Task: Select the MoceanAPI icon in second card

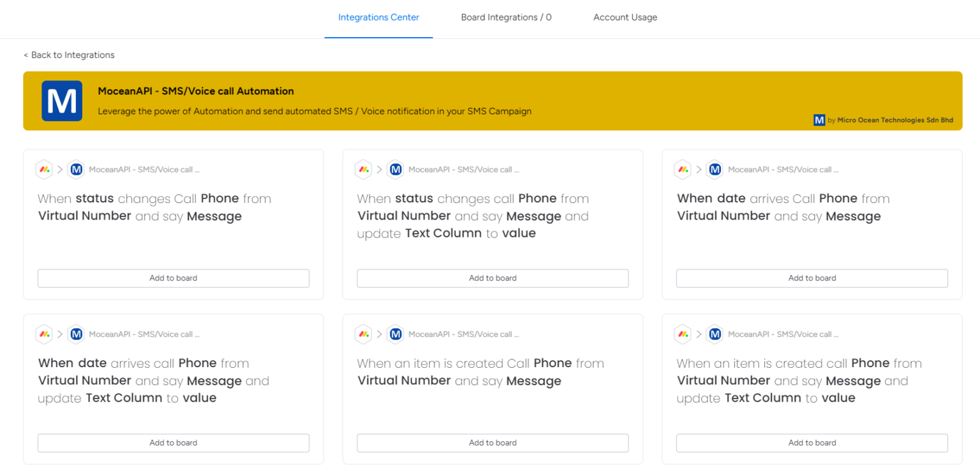Action: [395, 169]
